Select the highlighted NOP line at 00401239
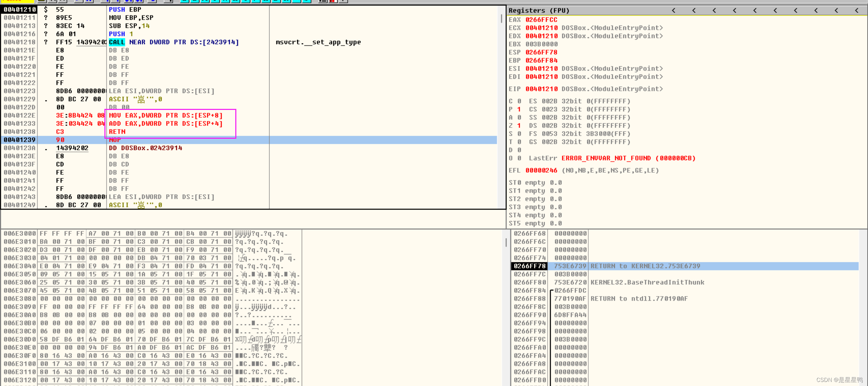 115,140
